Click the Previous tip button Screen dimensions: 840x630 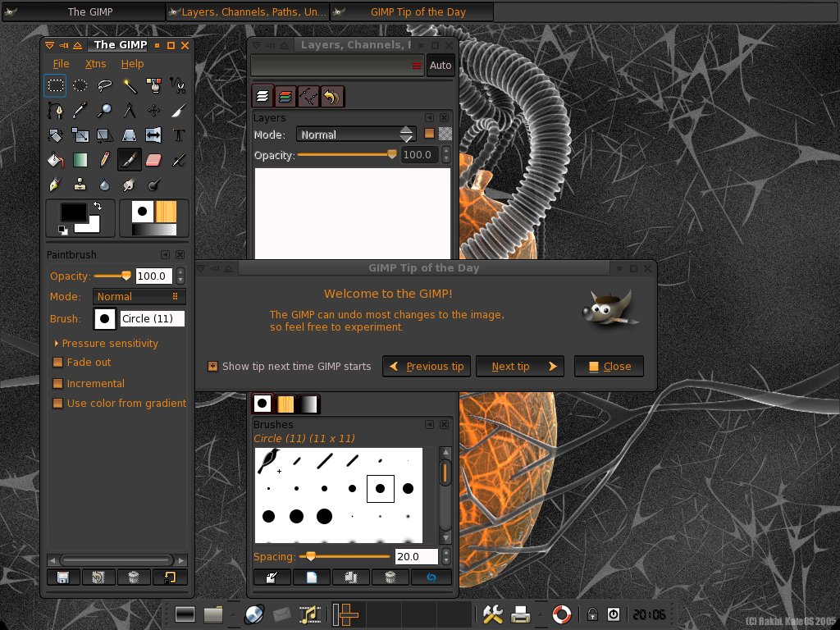pyautogui.click(x=427, y=367)
